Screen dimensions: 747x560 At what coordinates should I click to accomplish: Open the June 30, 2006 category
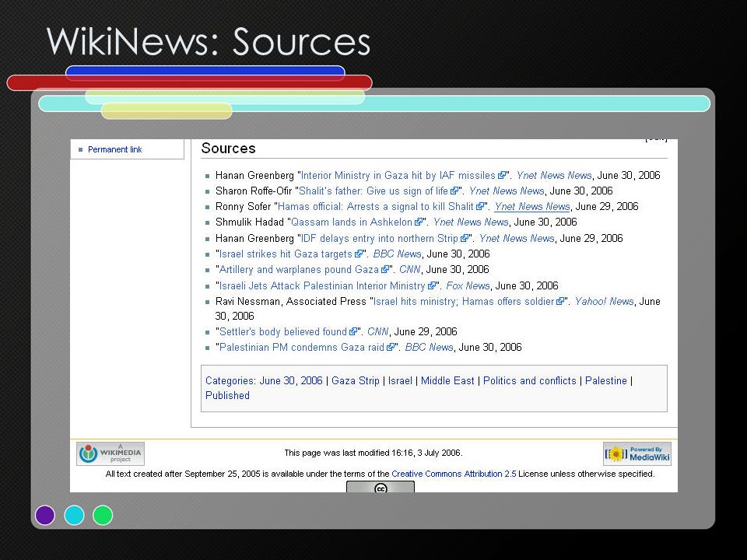pyautogui.click(x=291, y=380)
